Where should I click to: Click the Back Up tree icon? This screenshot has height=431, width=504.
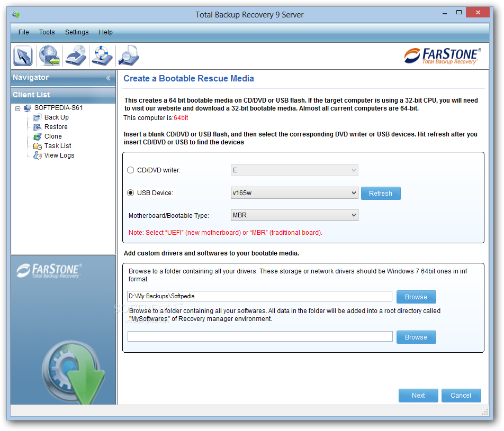pos(38,117)
